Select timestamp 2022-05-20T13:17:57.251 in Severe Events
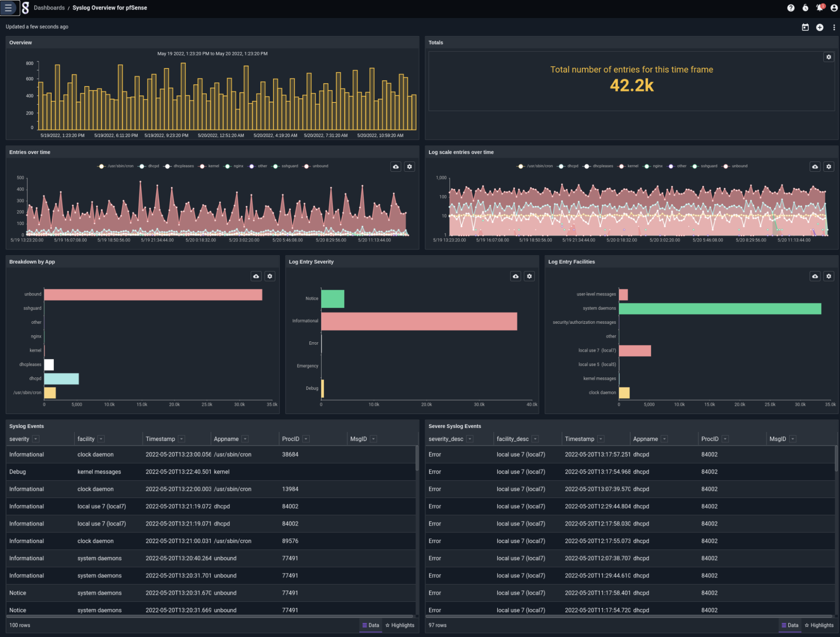Image resolution: width=840 pixels, height=637 pixels. (598, 455)
